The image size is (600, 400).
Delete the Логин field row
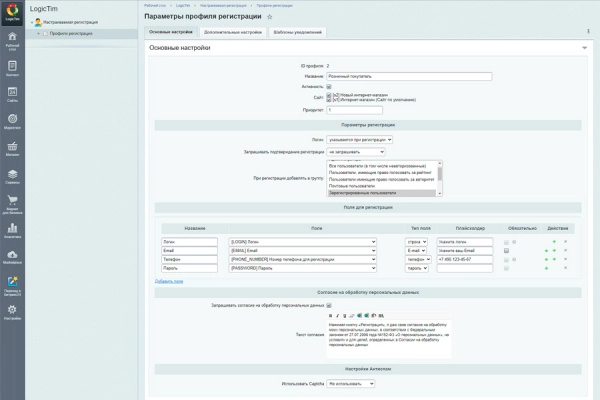tap(565, 242)
